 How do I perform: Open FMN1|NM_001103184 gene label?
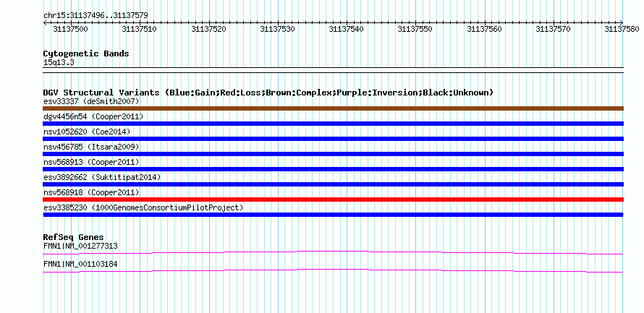(80, 264)
